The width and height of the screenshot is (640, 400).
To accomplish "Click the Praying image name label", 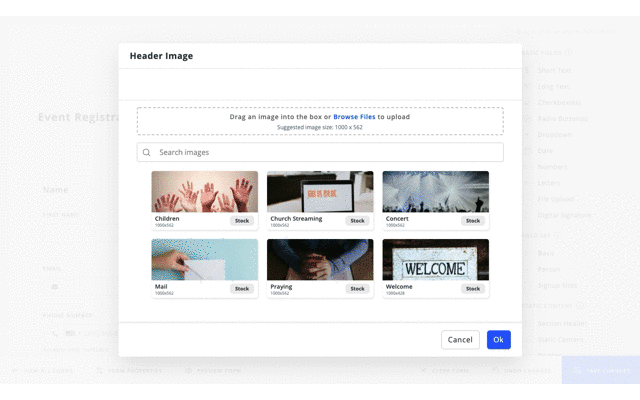I will (x=281, y=287).
